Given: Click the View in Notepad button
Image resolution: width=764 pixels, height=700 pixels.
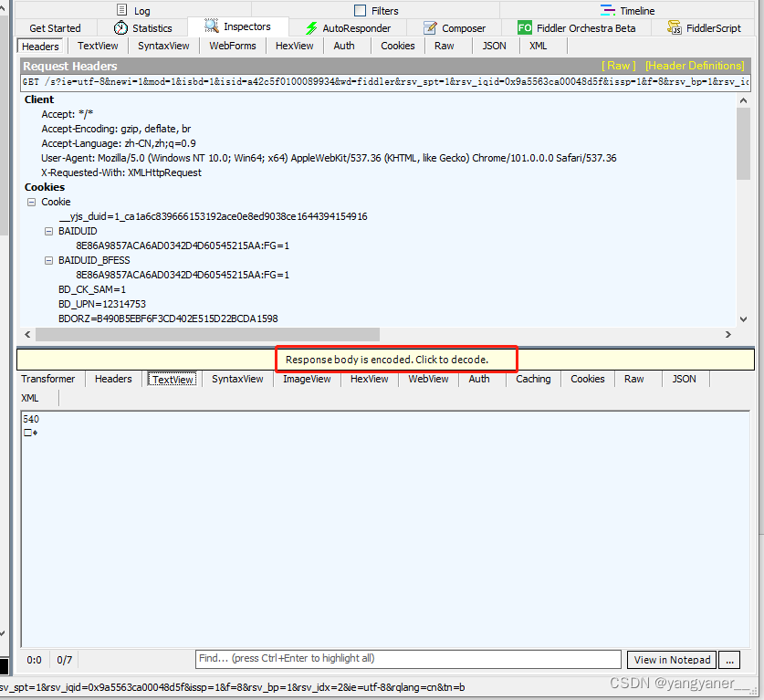Looking at the screenshot, I should click(x=672, y=660).
